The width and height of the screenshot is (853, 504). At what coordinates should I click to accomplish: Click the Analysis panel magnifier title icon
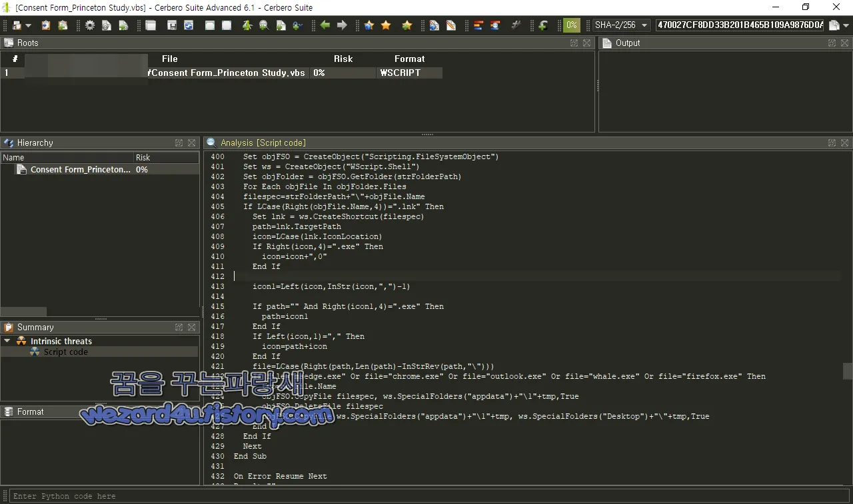click(x=211, y=142)
